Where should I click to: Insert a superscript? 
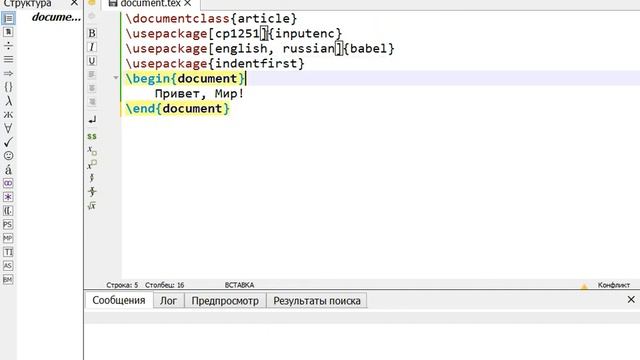[92, 164]
